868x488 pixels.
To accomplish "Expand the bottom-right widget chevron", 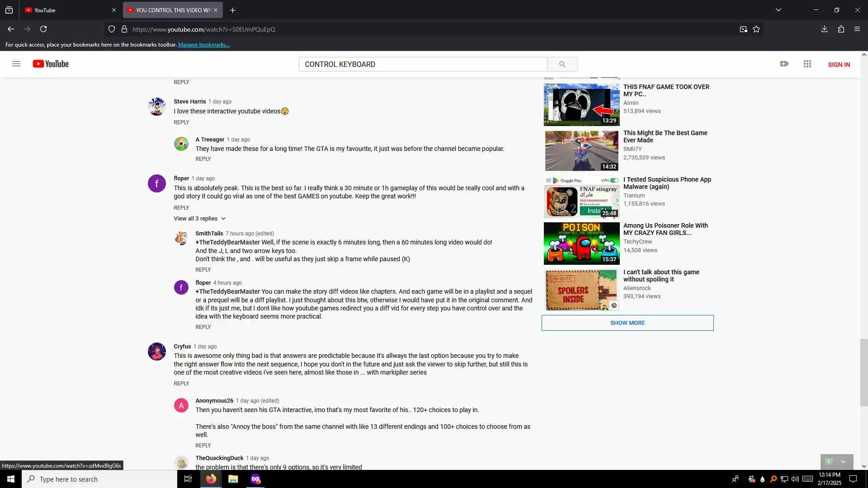I will [843, 461].
